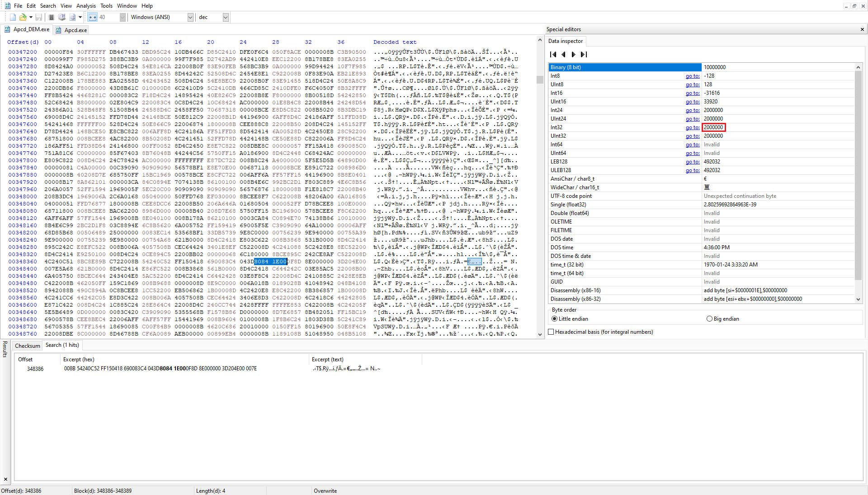The height and width of the screenshot is (495, 868).
Task: Expand the open file dropdown arrow
Action: [x=31, y=17]
